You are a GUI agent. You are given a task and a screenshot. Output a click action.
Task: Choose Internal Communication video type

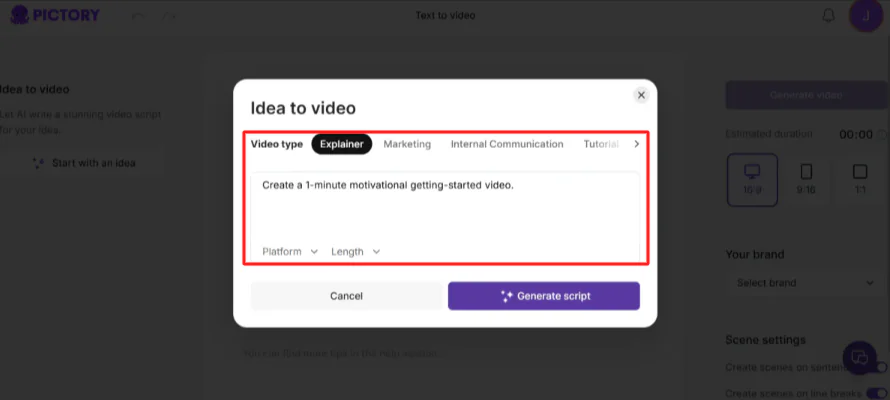coord(507,144)
